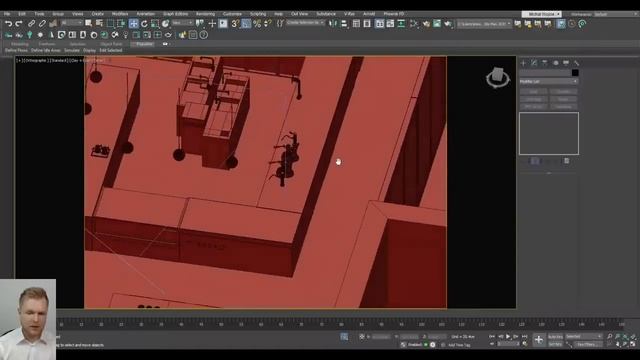
Task: Open the Tools menu
Action: point(39,14)
